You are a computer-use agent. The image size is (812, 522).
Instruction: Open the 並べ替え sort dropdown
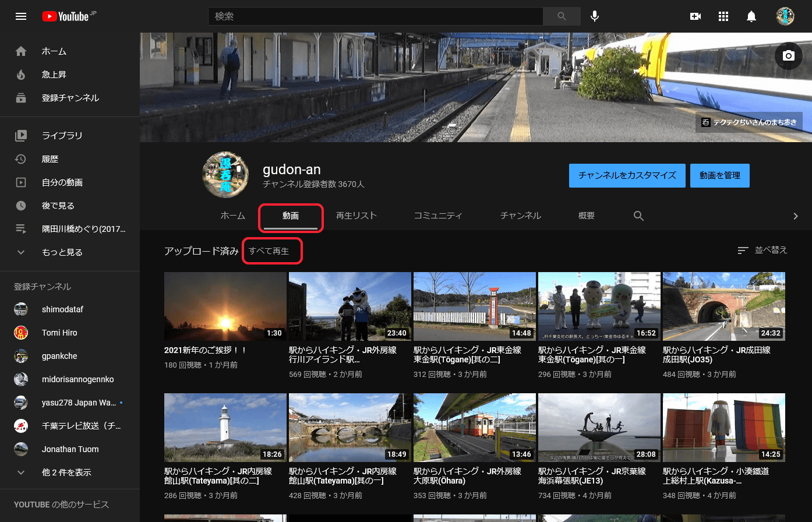pos(762,250)
